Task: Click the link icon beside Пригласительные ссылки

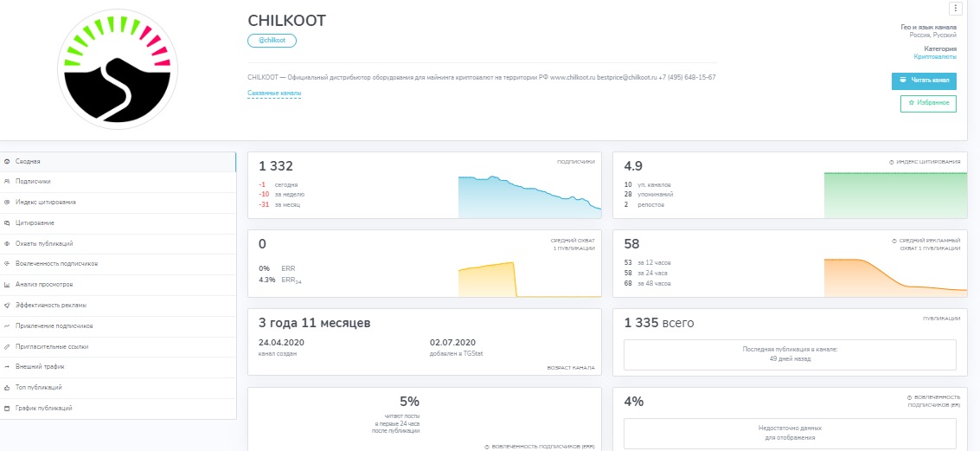Action: pyautogui.click(x=6, y=346)
